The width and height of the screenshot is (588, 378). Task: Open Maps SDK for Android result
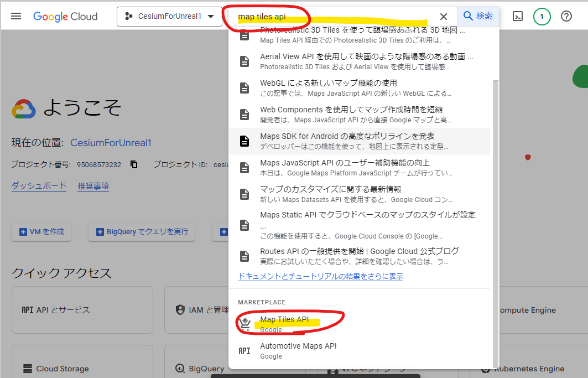point(359,141)
